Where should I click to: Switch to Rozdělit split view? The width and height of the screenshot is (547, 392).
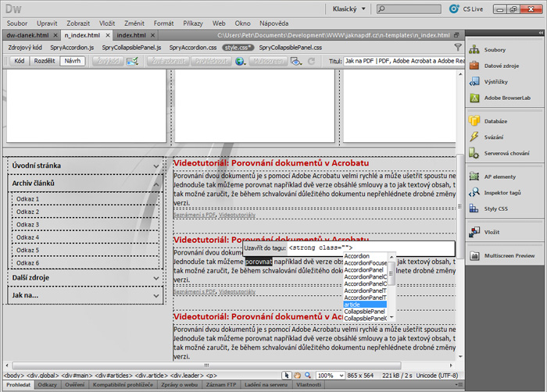click(45, 61)
